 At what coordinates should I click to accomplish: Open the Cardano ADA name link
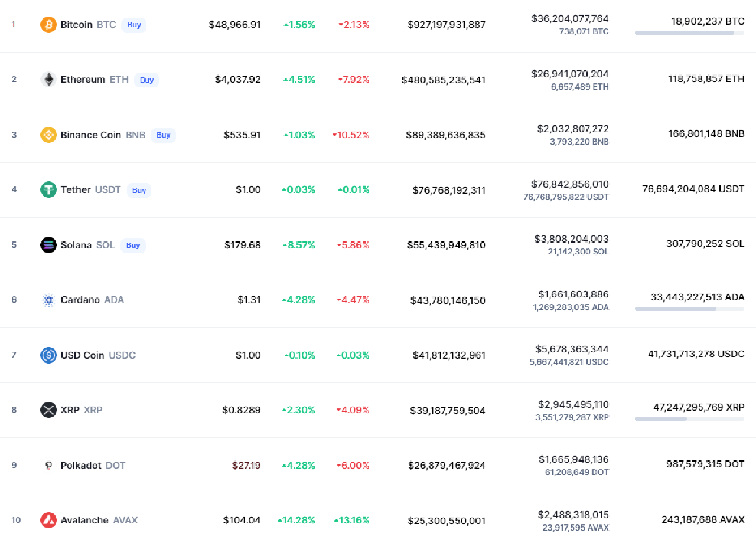[x=92, y=300]
